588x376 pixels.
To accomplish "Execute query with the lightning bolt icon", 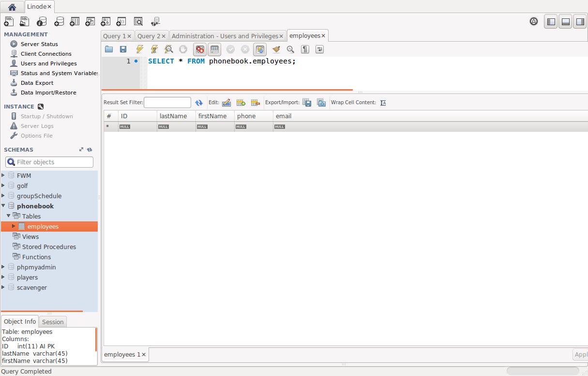I will click(139, 49).
